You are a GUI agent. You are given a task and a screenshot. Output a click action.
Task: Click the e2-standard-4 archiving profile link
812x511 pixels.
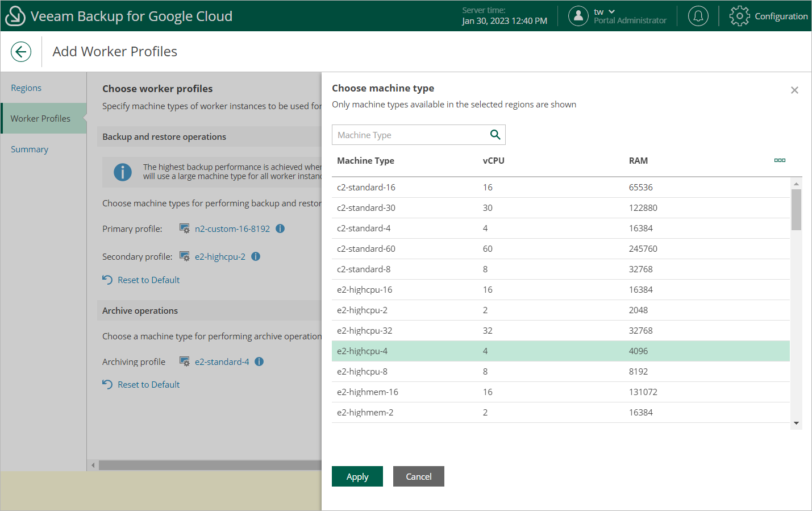tap(222, 362)
